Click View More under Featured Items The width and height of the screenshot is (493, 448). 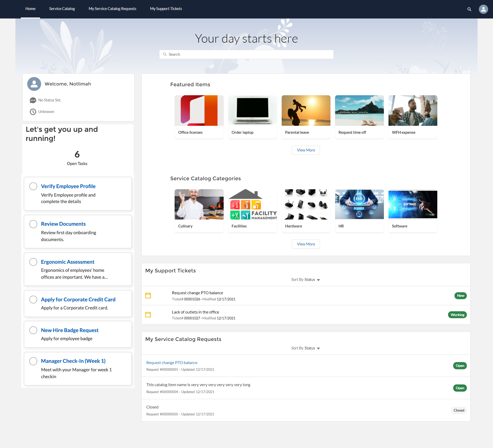306,150
